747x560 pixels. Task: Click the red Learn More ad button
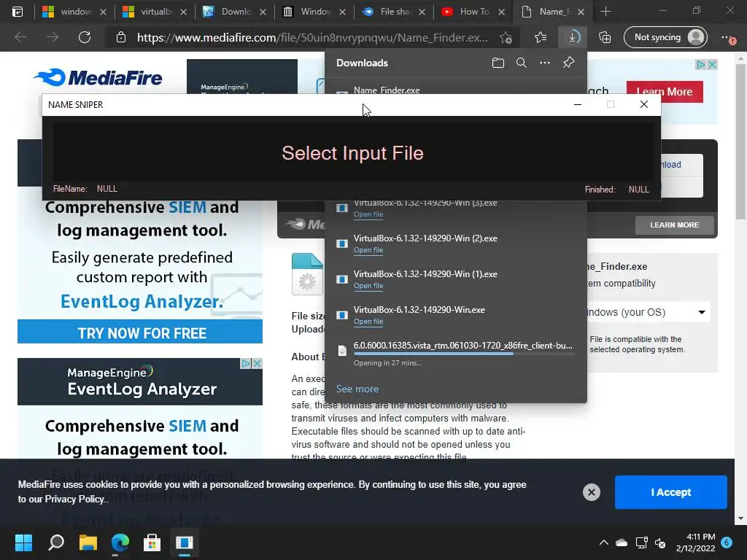(x=665, y=91)
